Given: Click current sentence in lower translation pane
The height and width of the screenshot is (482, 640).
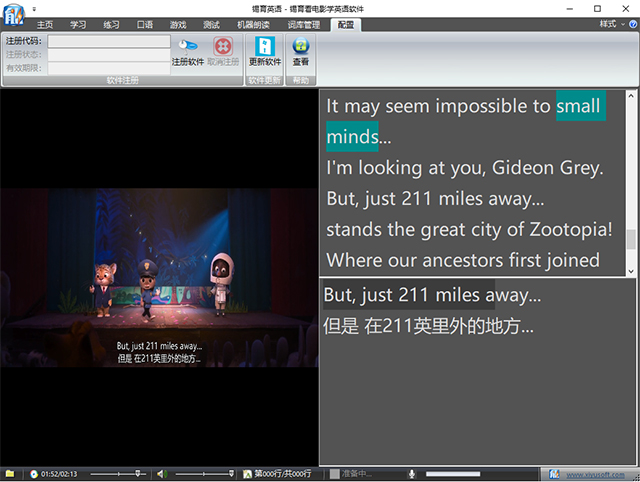Looking at the screenshot, I should pos(432,295).
